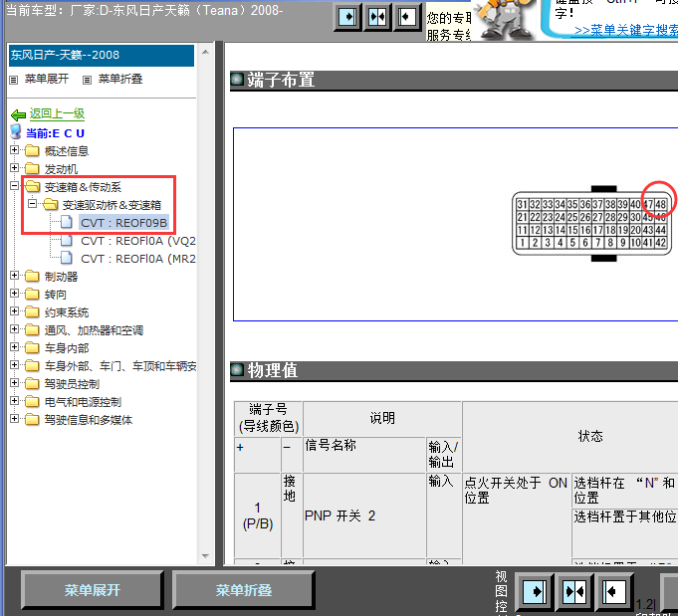Click upper 菜单展开 text link
Screen dimensions: 678x616
click(x=47, y=79)
